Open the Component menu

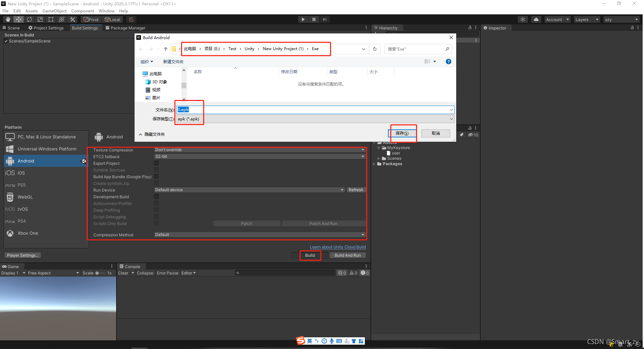coord(83,11)
